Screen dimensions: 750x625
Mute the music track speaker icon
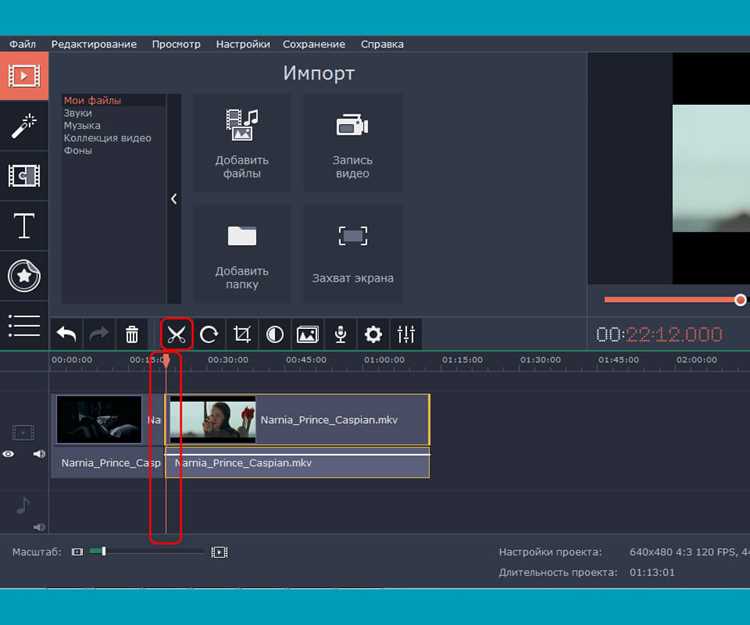coord(39,527)
